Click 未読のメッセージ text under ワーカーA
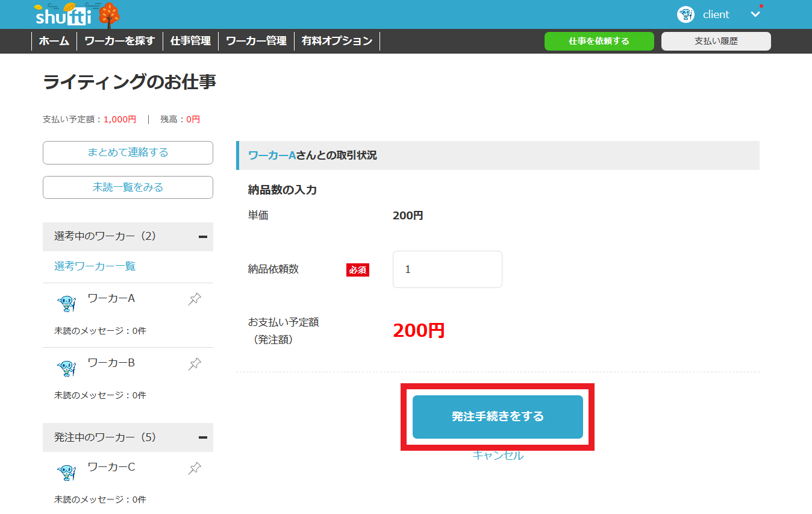 [100, 331]
